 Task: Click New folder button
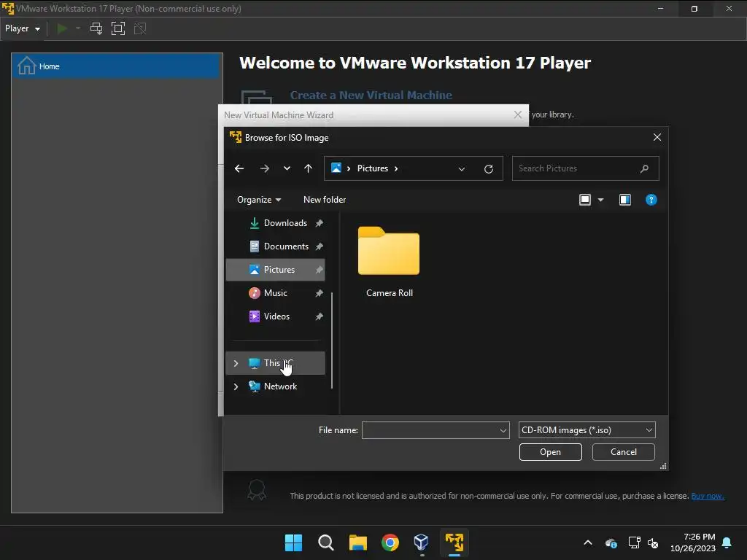pos(325,200)
